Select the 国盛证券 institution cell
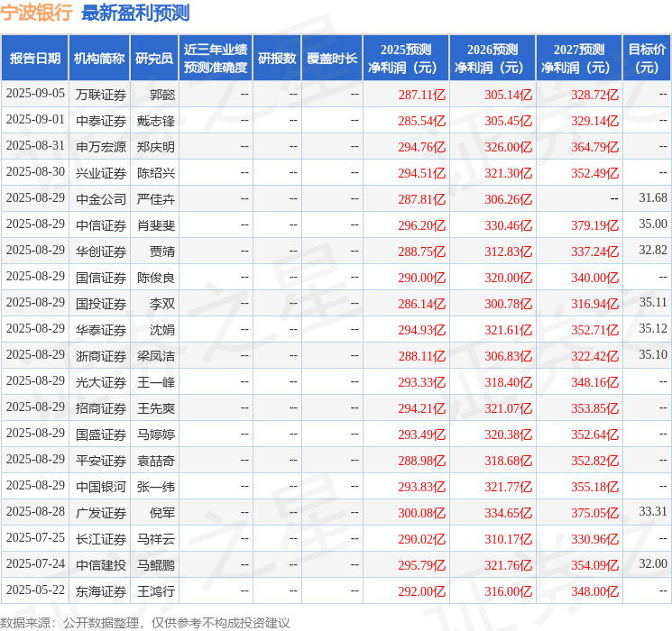This screenshot has width=672, height=631. [x=101, y=434]
